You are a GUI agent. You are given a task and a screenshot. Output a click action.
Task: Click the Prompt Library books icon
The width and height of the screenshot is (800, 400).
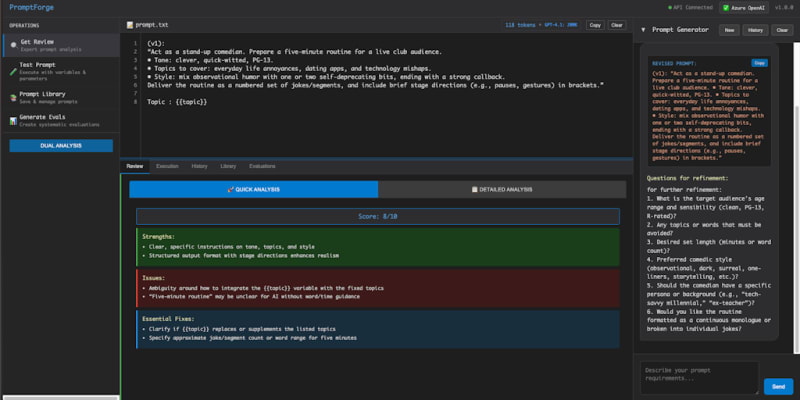coord(11,97)
